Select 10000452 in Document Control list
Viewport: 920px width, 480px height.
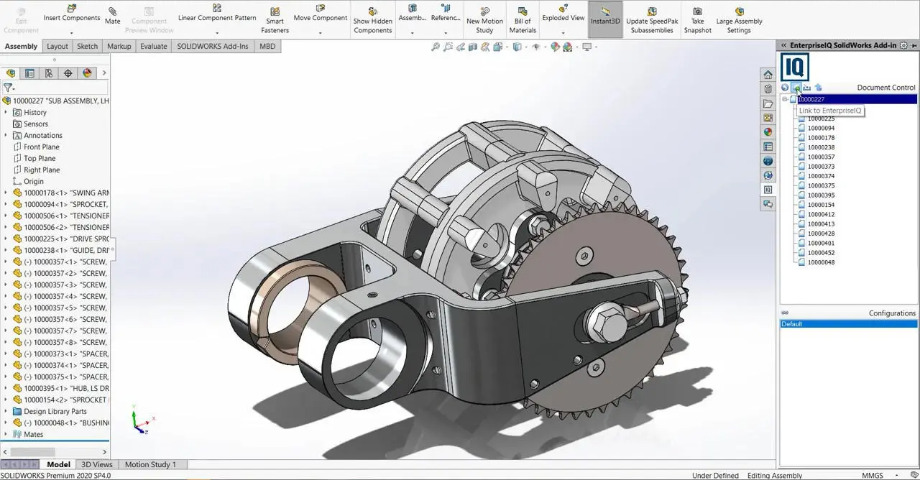821,253
